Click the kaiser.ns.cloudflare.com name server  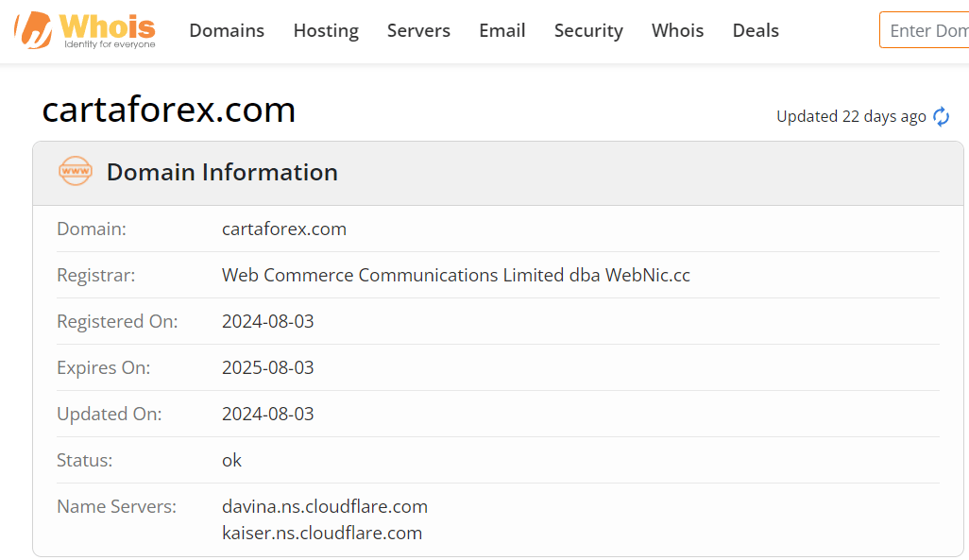coord(322,534)
